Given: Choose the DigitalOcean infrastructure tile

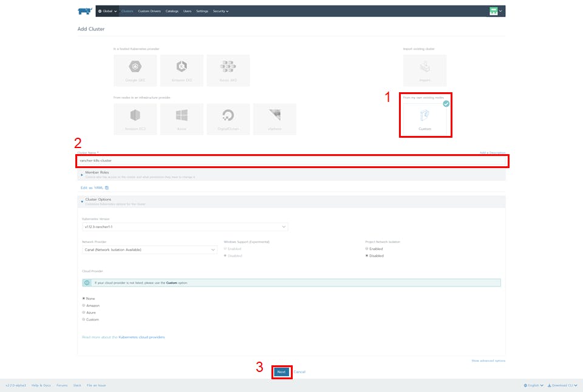Looking at the screenshot, I should point(228,120).
